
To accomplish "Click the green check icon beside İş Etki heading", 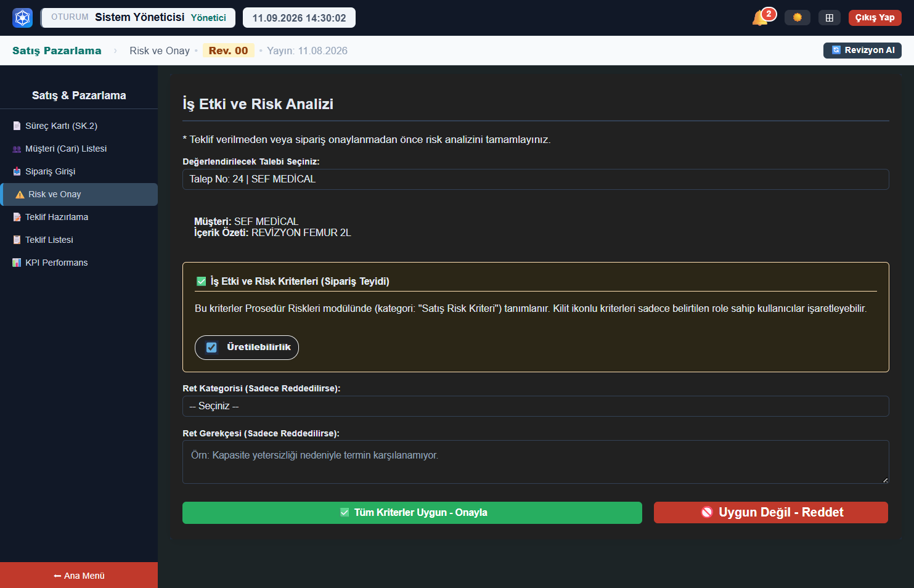I will click(201, 281).
